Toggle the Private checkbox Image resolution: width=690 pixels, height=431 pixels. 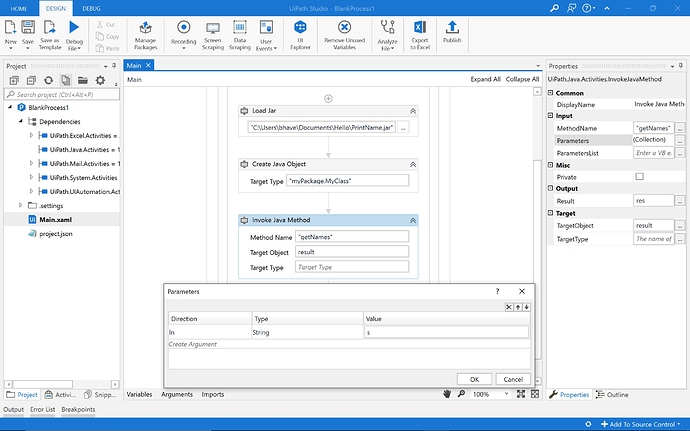tap(639, 177)
